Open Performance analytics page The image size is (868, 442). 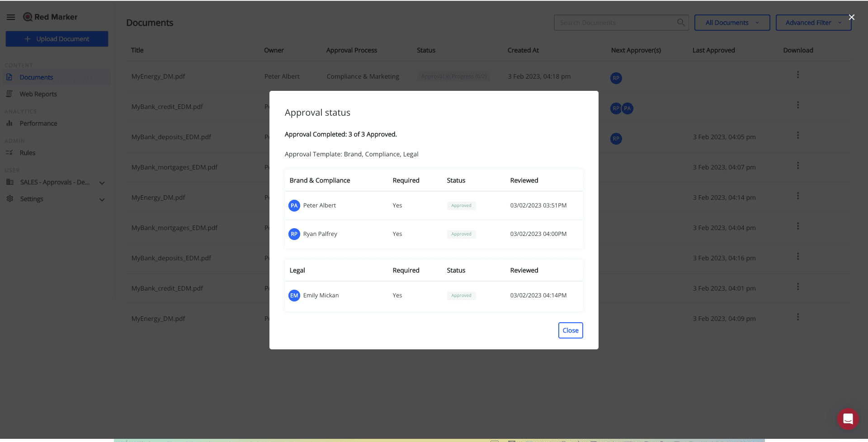pyautogui.click(x=38, y=123)
